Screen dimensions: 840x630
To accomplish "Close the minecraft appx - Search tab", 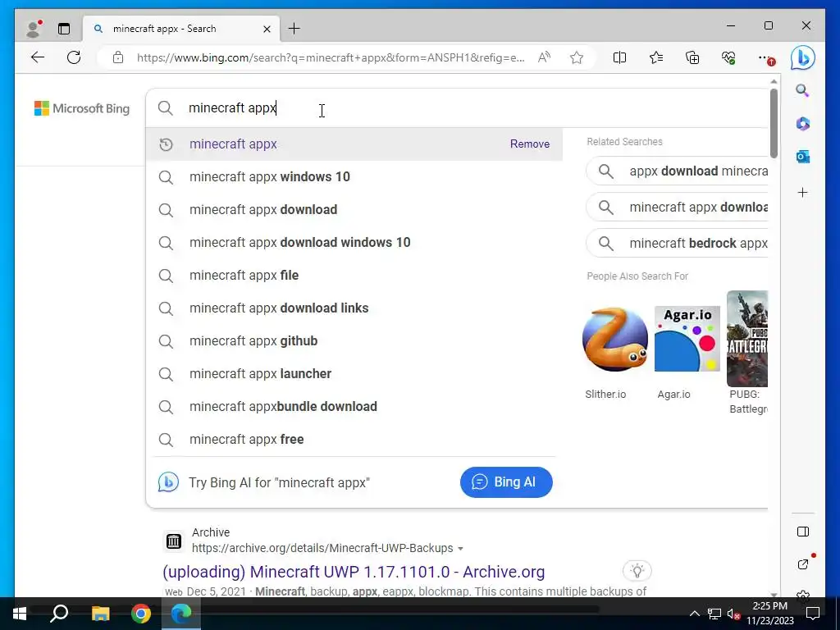I will coord(267,29).
